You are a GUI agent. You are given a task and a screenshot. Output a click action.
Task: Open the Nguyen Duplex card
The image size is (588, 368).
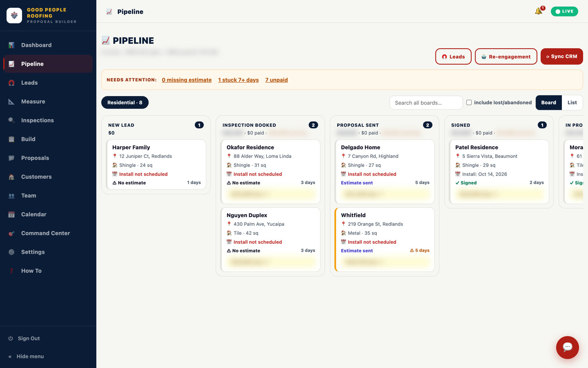pyautogui.click(x=270, y=240)
